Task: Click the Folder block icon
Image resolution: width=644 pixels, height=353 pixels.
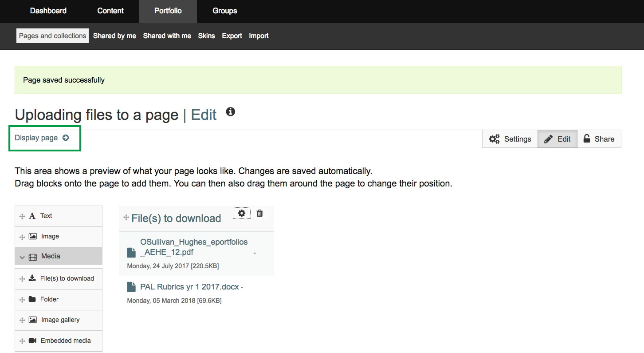Action: [32, 299]
